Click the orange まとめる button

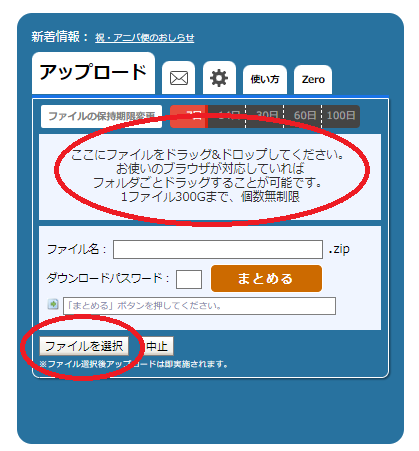266,278
